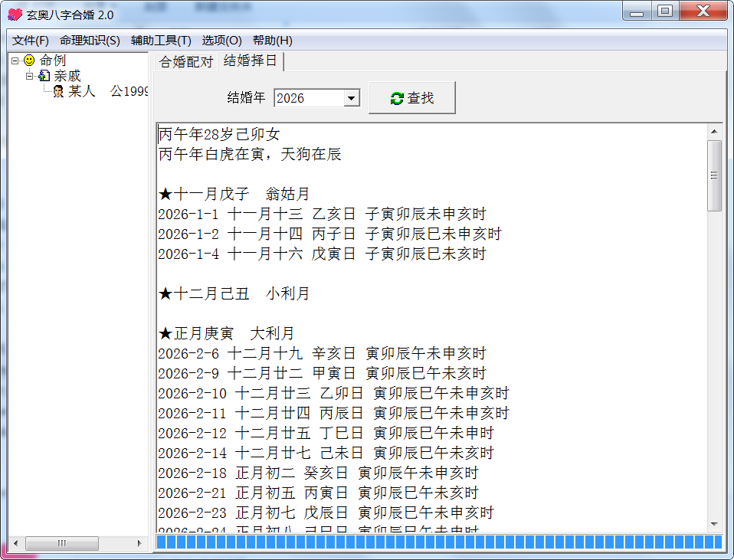Open the 文件(F) menu
The image size is (734, 560).
tap(31, 41)
